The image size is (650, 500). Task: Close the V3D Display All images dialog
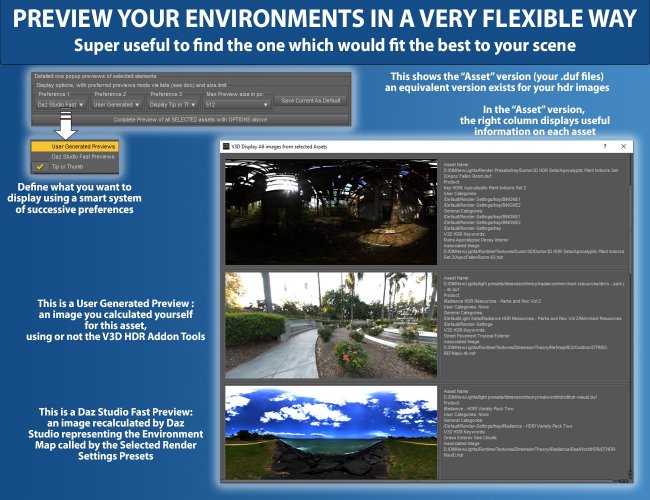pos(623,146)
